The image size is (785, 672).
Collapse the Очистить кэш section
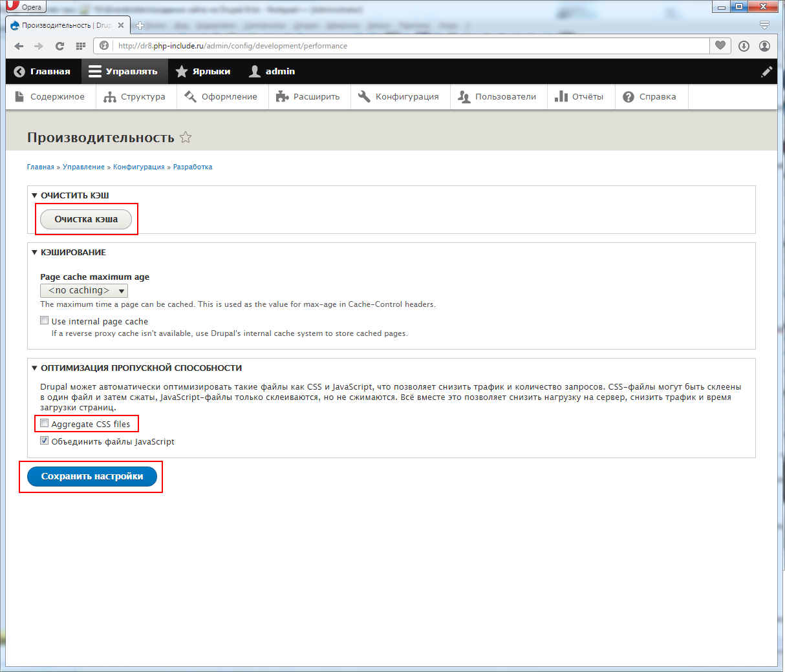[x=70, y=195]
